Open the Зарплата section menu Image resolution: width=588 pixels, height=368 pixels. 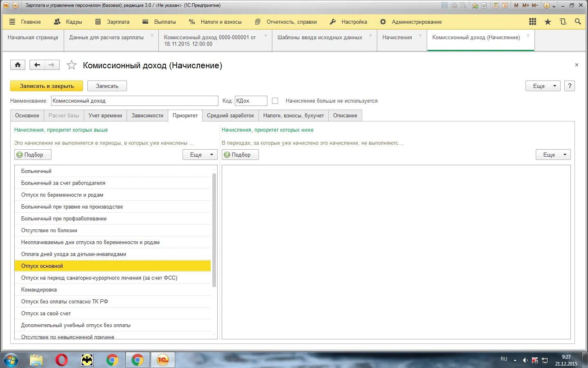112,22
